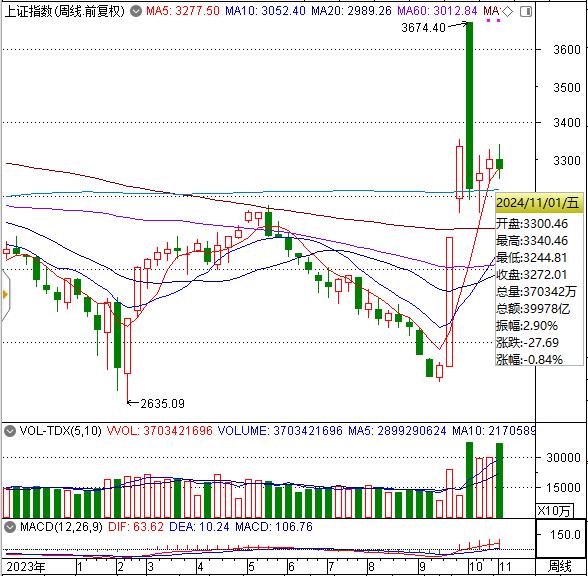Select MA60 value label in the header
The width and height of the screenshot is (588, 576).
click(x=437, y=11)
